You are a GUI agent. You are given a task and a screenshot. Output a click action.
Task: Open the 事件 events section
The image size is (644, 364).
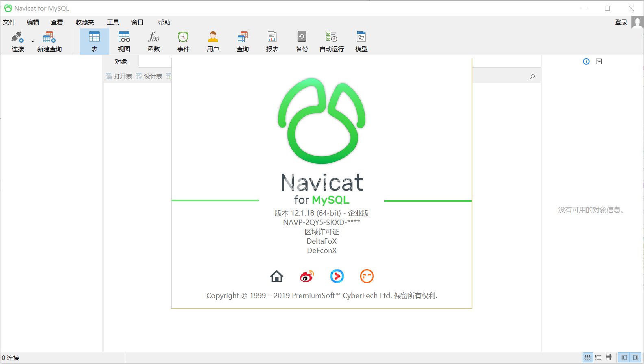point(183,41)
